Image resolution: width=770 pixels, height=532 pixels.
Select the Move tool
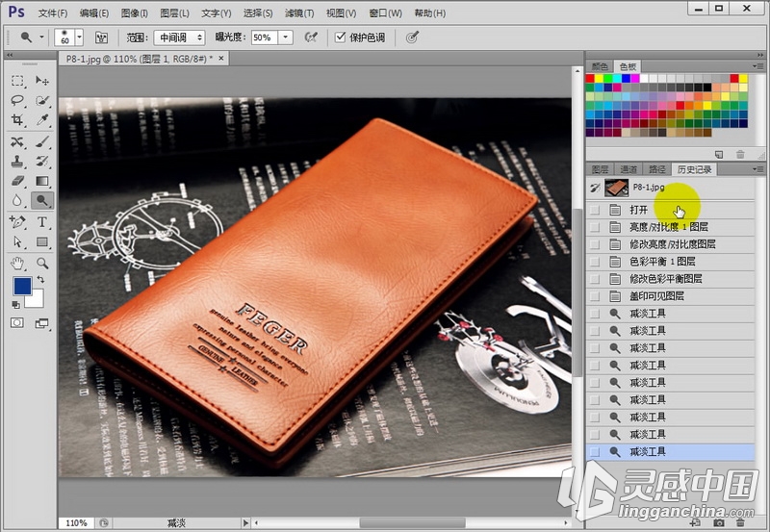click(x=42, y=81)
